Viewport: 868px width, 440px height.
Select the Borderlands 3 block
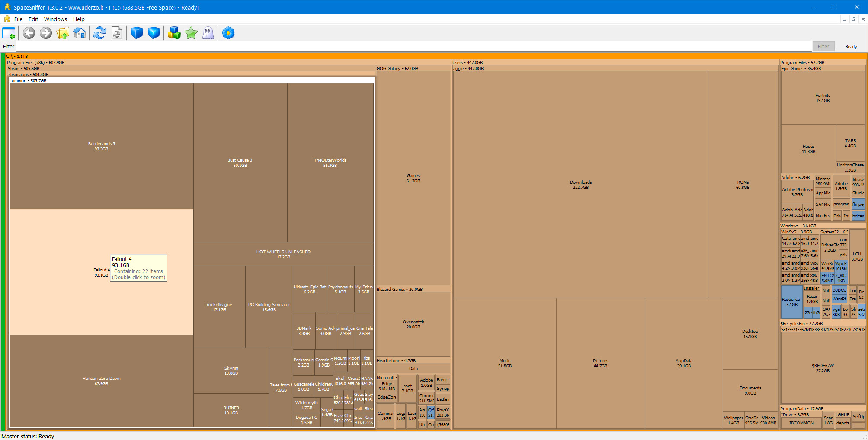[101, 146]
